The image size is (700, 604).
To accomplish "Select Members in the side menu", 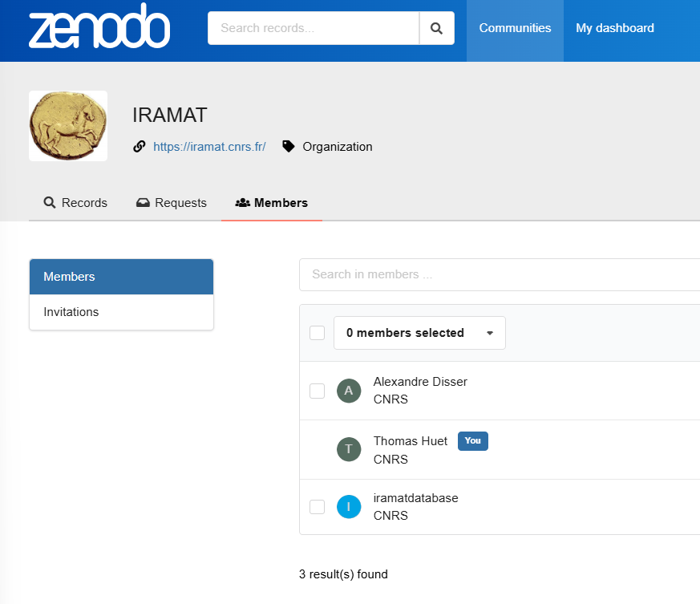I will click(x=121, y=277).
